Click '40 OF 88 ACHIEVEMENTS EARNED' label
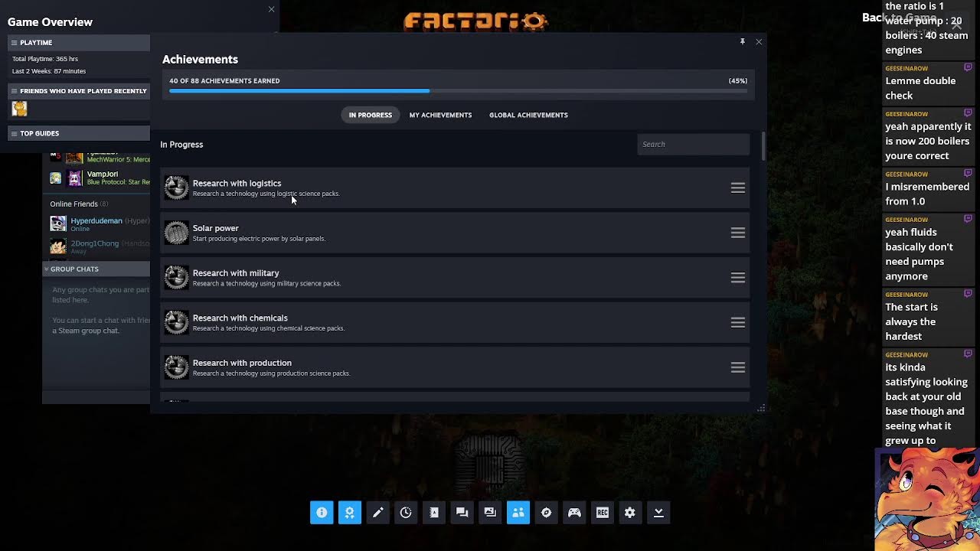This screenshot has height=551, width=980. coord(224,80)
